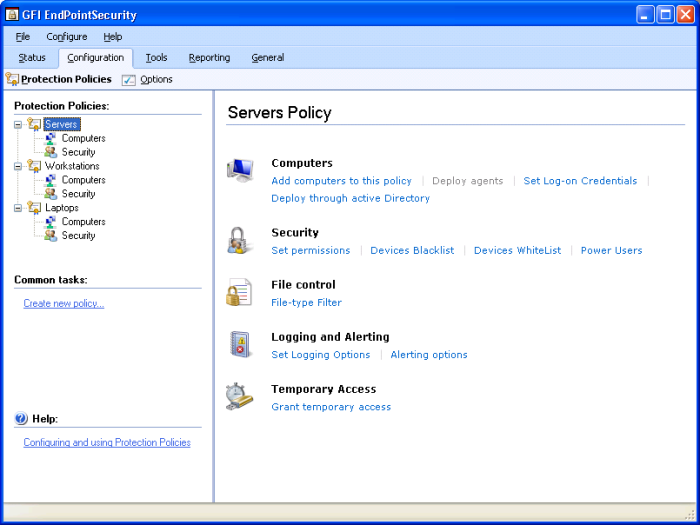
Task: Click the Options toolbar label
Action: click(156, 79)
